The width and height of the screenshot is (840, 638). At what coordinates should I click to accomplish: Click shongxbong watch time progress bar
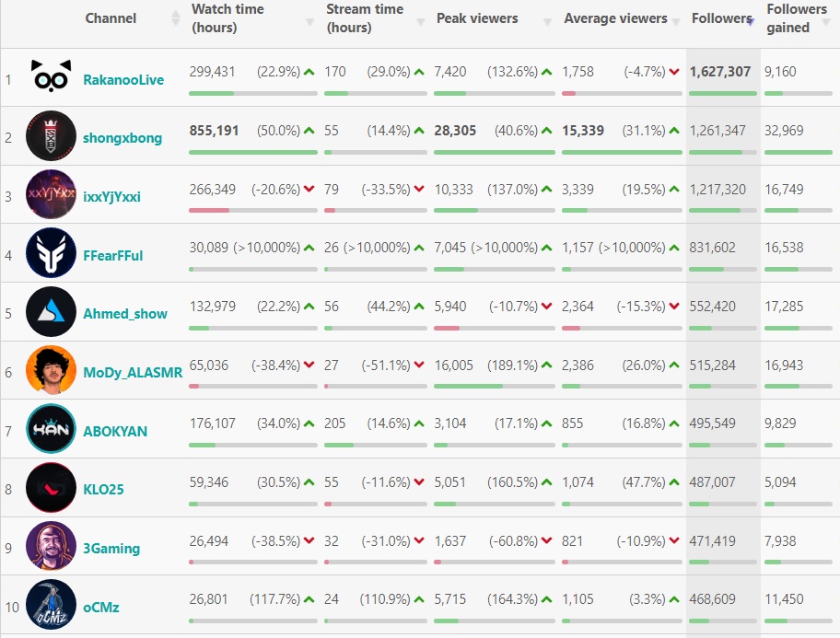click(x=252, y=152)
